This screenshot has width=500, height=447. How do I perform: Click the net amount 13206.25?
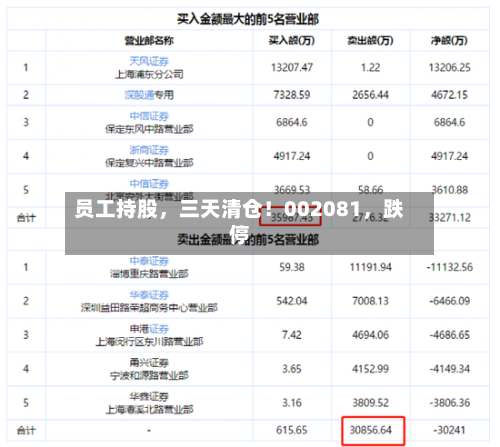point(449,68)
